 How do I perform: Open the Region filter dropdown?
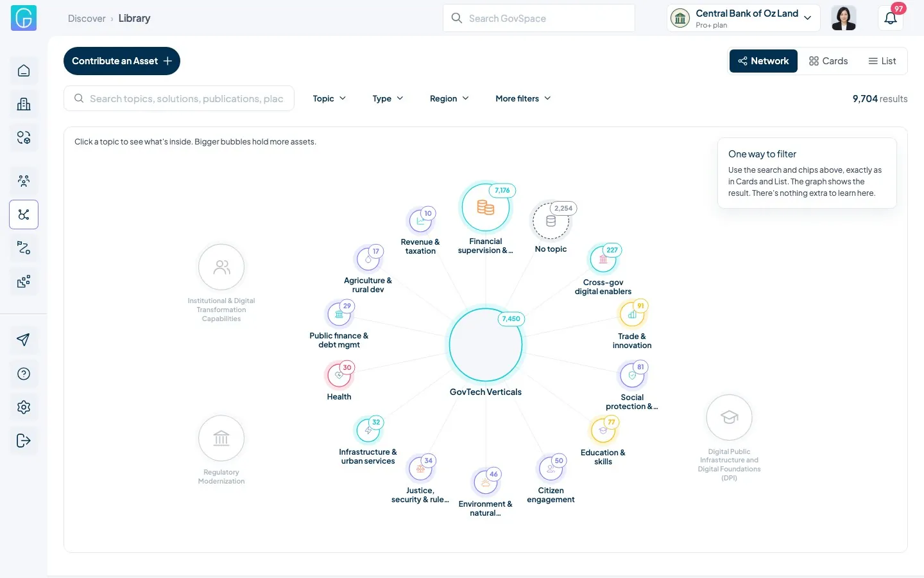click(449, 98)
